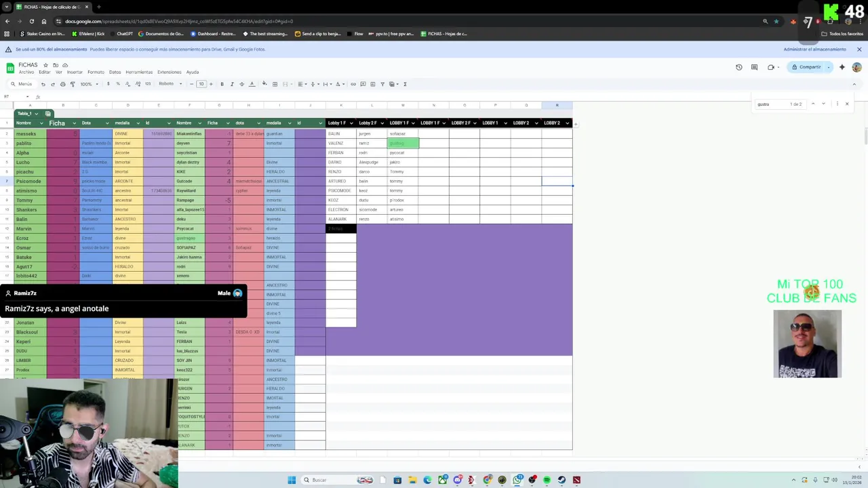Image resolution: width=868 pixels, height=488 pixels.
Task: Open the vertical align dropdown
Action: [x=314, y=84]
